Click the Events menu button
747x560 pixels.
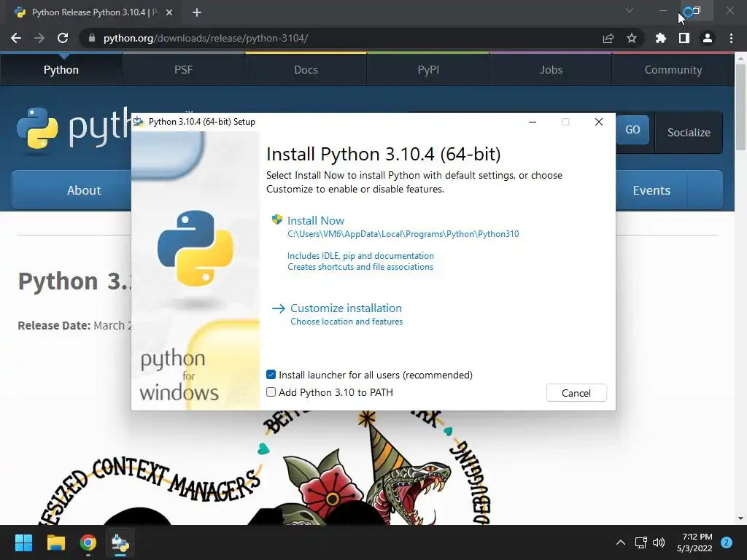pos(651,190)
